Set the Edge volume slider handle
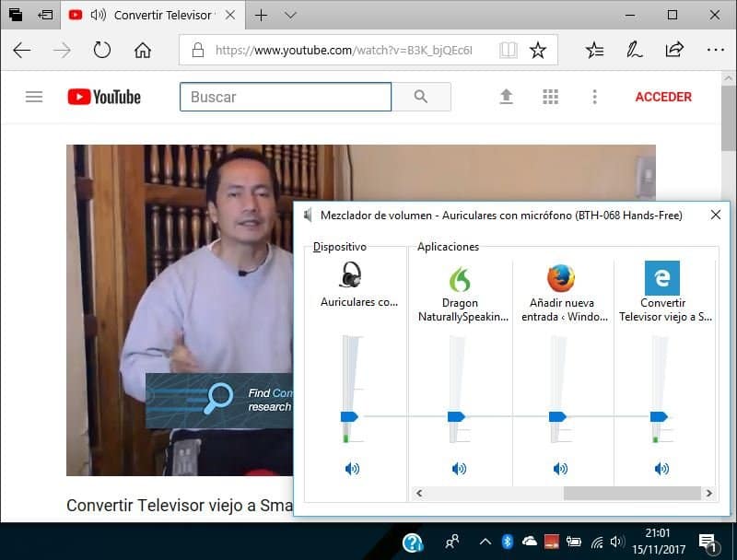737x560 pixels. pyautogui.click(x=659, y=415)
